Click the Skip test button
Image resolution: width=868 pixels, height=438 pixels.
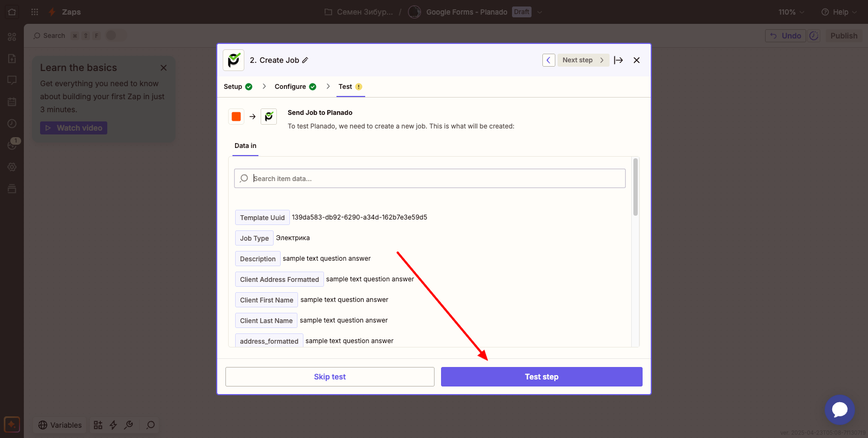coord(330,377)
